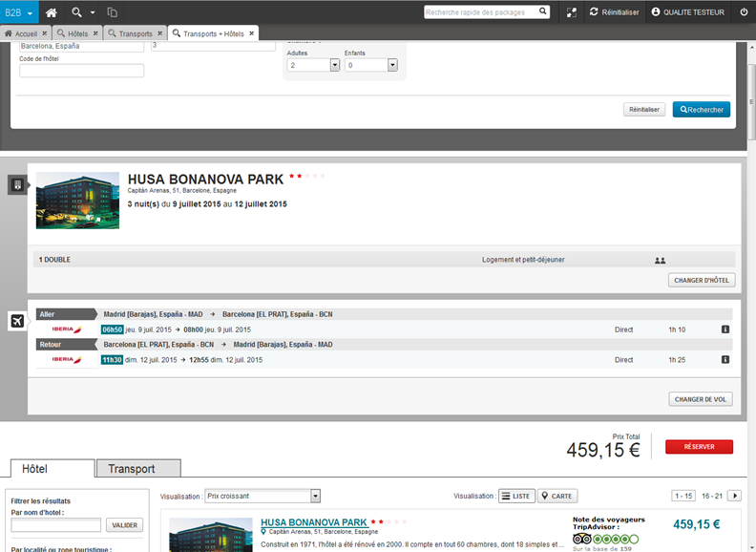Expand the Prix croissant sort dropdown
This screenshot has height=552, width=756.
tap(315, 496)
